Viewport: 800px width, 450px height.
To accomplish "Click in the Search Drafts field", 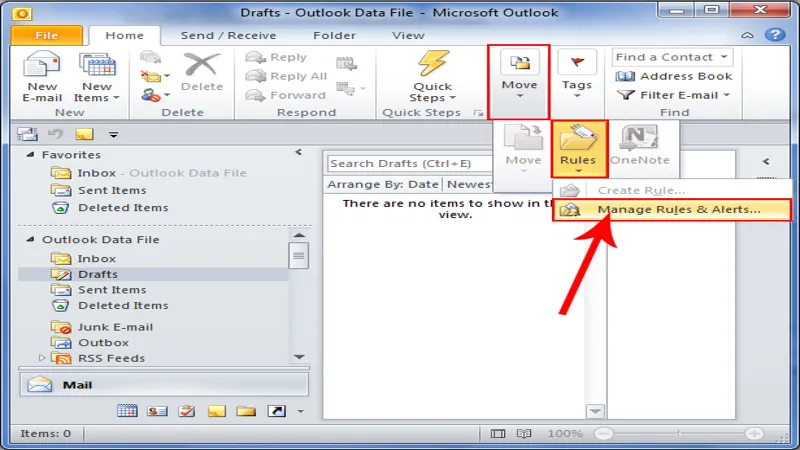I will 410,163.
